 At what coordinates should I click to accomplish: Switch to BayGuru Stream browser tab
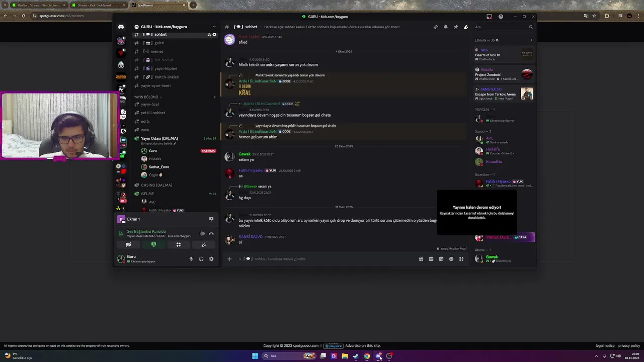coord(38,5)
